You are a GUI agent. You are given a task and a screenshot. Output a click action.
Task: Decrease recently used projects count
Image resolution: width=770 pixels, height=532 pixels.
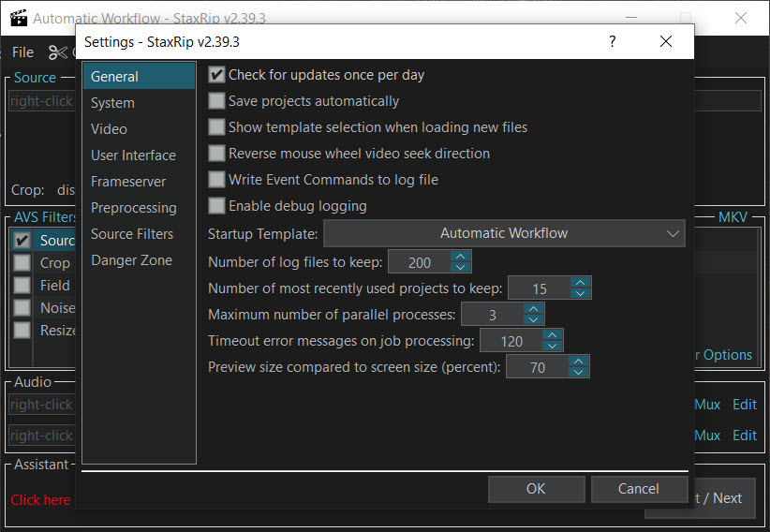coord(581,293)
